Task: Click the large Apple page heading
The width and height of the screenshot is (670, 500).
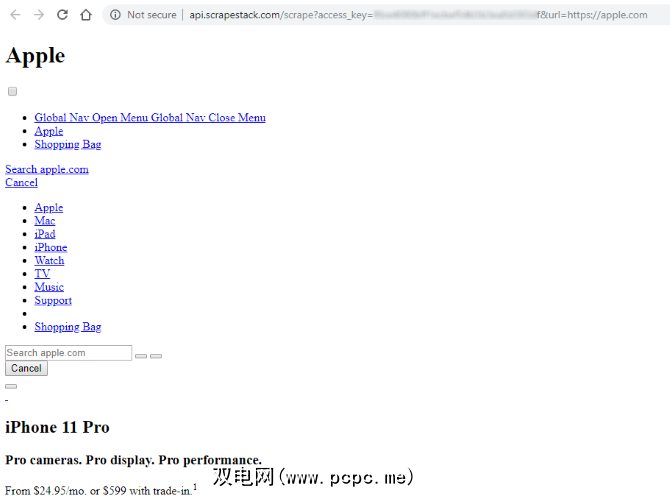Action: click(x=35, y=56)
